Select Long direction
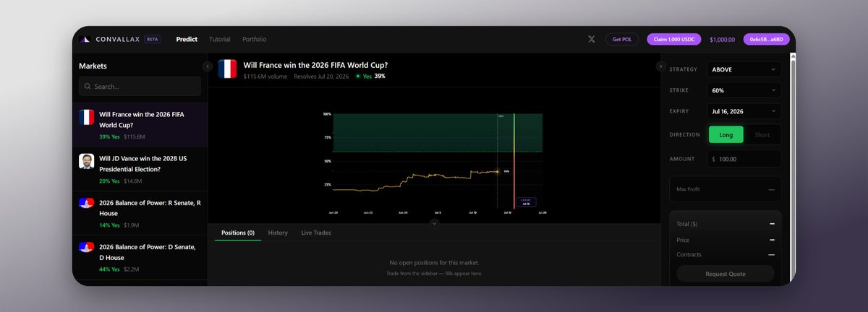Viewport: 868px width, 312px height. point(726,134)
